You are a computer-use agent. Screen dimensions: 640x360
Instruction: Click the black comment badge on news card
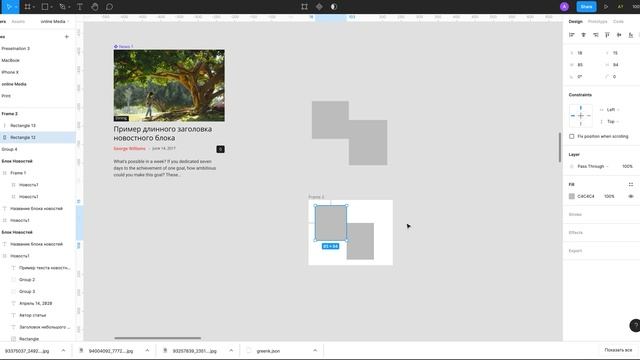pyautogui.click(x=220, y=149)
